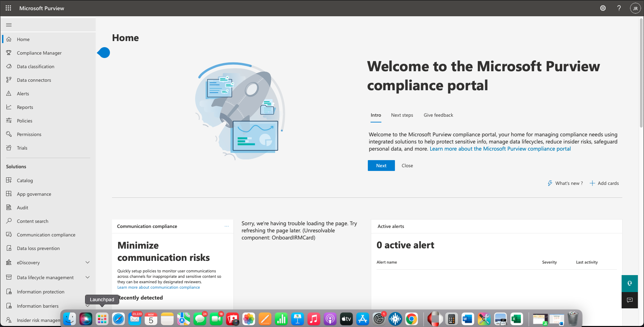
Task: Open Data connectors page
Action: [x=34, y=80]
